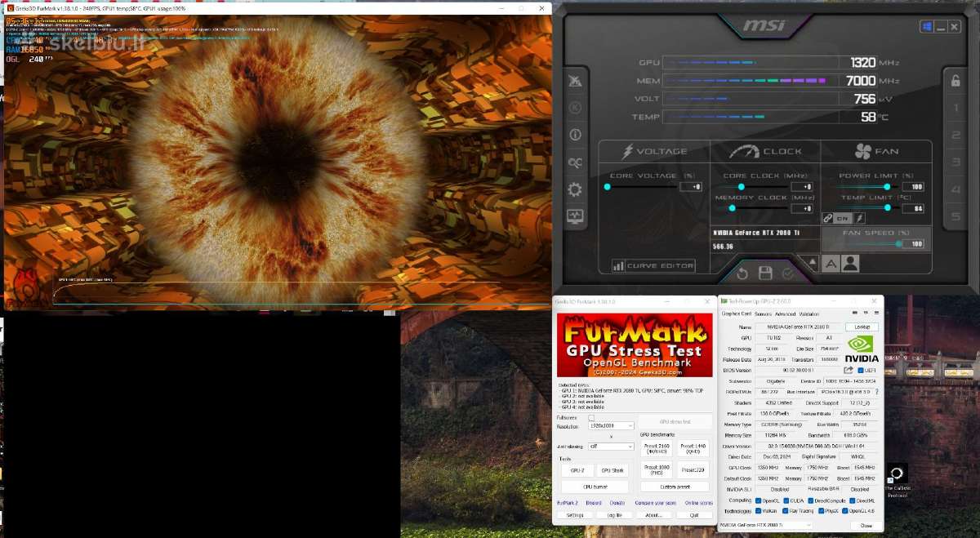Toggle power and temp limit link icon

(x=827, y=218)
